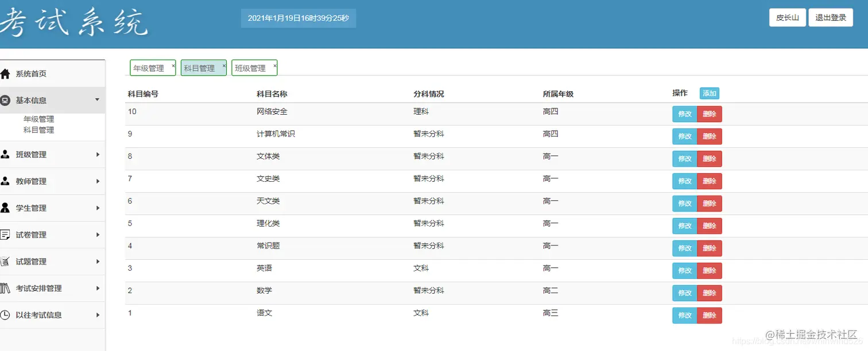Screen dimensions: 868x351
Task: Expand the 试卷管理 sidebar arrow
Action: 98,235
